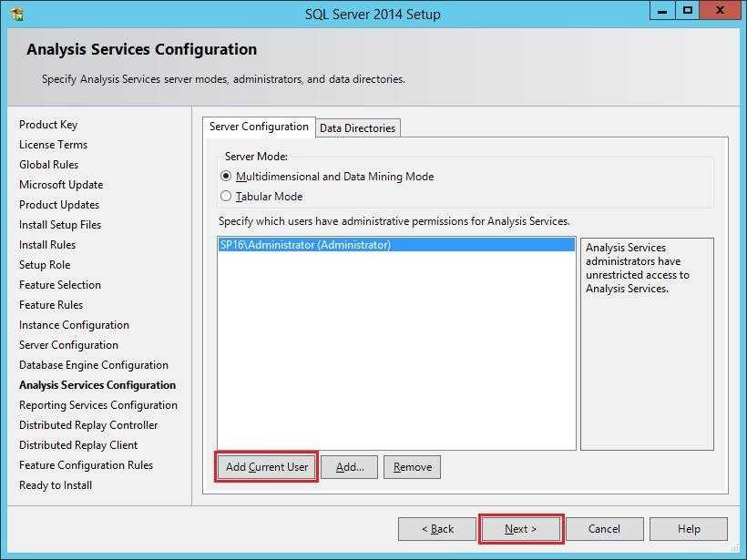This screenshot has height=560, width=747.
Task: Select Tabular Mode radio button
Action: 226,196
